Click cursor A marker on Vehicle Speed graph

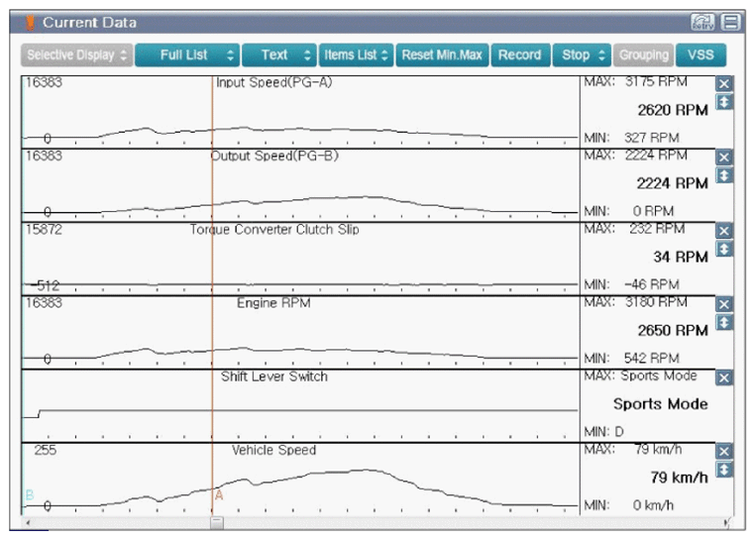[219, 495]
